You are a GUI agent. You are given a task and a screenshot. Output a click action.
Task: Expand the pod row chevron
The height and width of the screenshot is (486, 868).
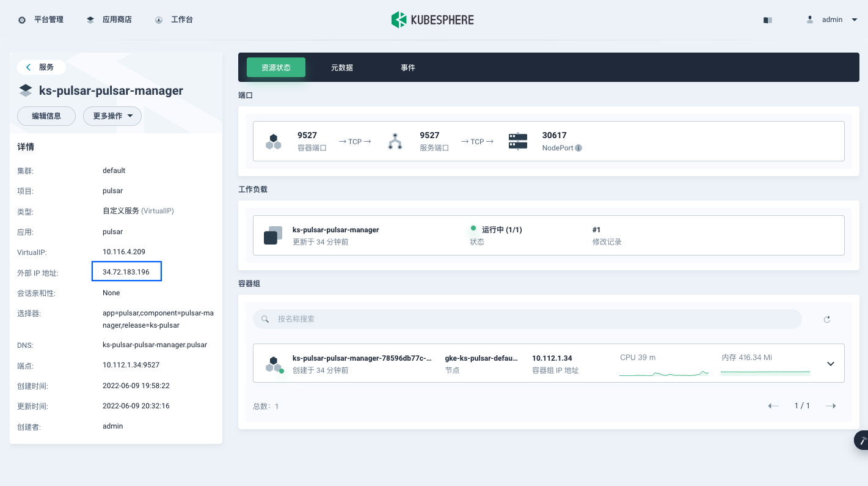click(831, 364)
